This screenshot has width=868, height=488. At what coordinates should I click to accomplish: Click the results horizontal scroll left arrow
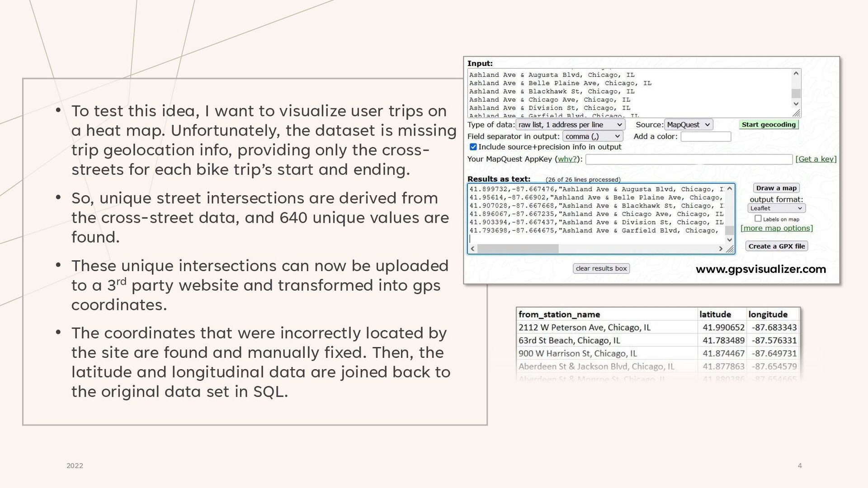pyautogui.click(x=473, y=249)
